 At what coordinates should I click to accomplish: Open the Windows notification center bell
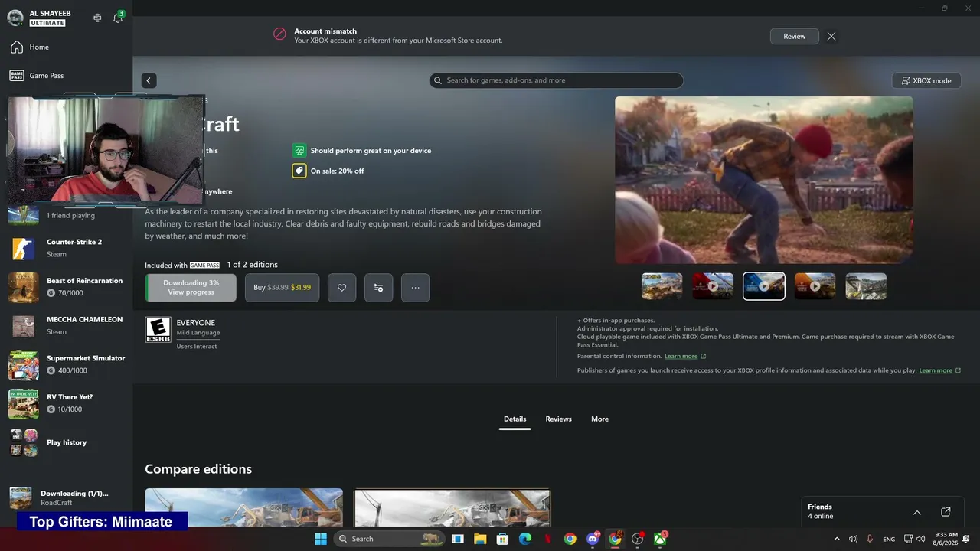[967, 539]
